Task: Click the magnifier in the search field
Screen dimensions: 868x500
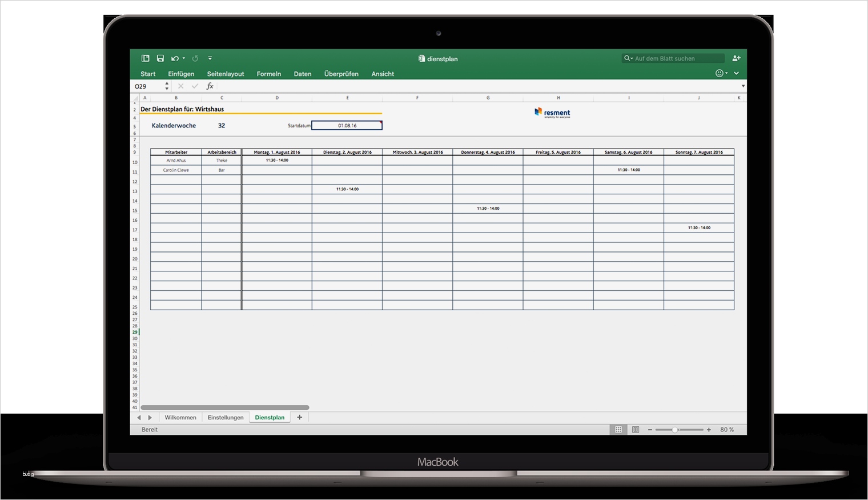Action: [628, 58]
